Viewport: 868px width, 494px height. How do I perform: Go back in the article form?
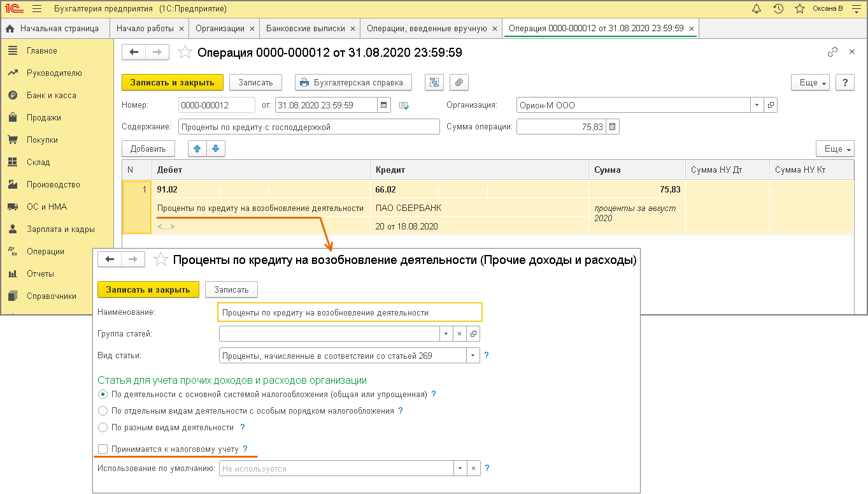tap(110, 259)
